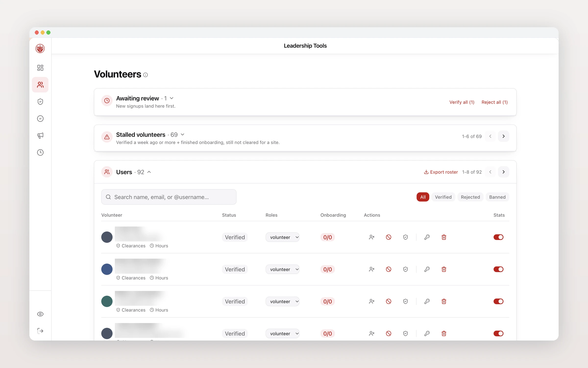This screenshot has width=588, height=368.
Task: Open the dashboard grid icon in sidebar
Action: [x=40, y=68]
